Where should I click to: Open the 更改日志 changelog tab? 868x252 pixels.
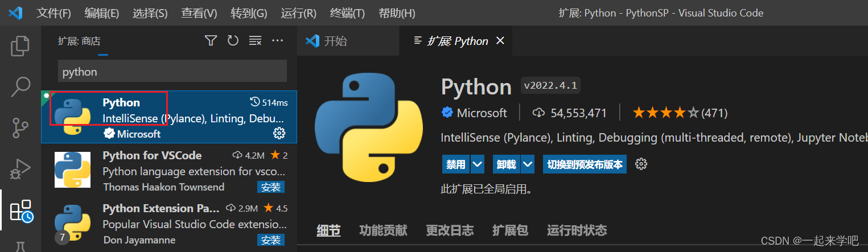(x=450, y=230)
